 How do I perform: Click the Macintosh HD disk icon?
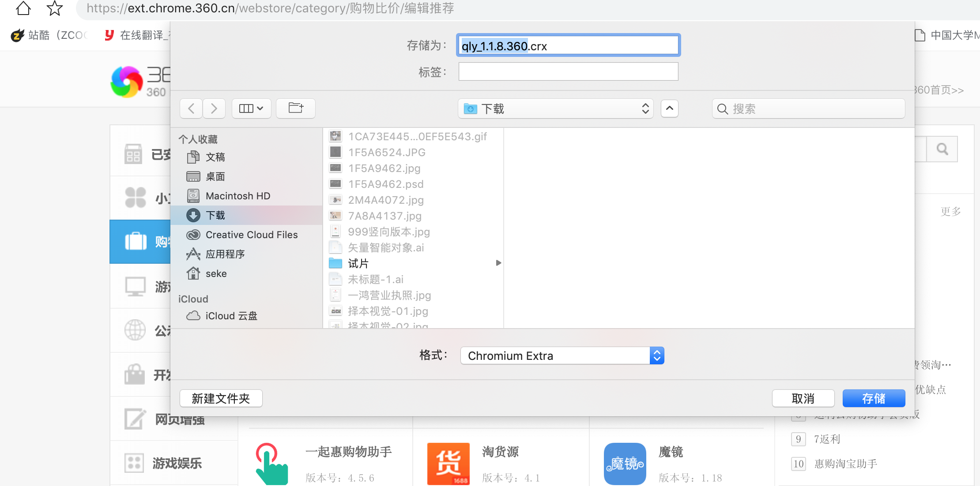(x=193, y=196)
